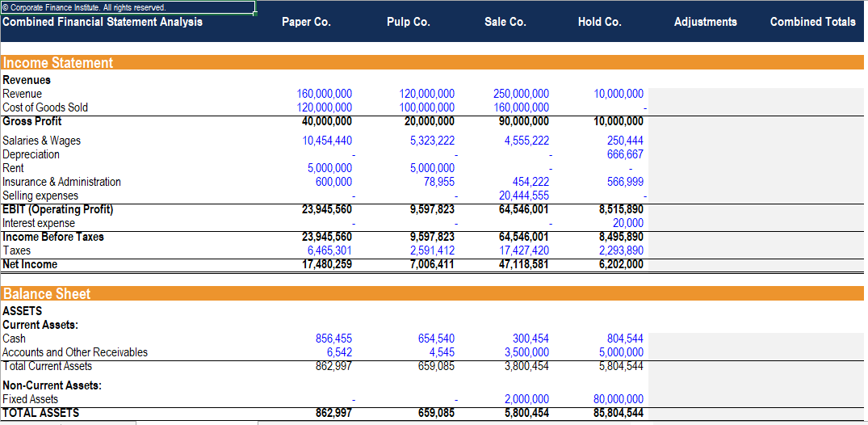Select Paper Co. receivables 6,542
Viewport: 868px width, 425px height.
point(340,352)
